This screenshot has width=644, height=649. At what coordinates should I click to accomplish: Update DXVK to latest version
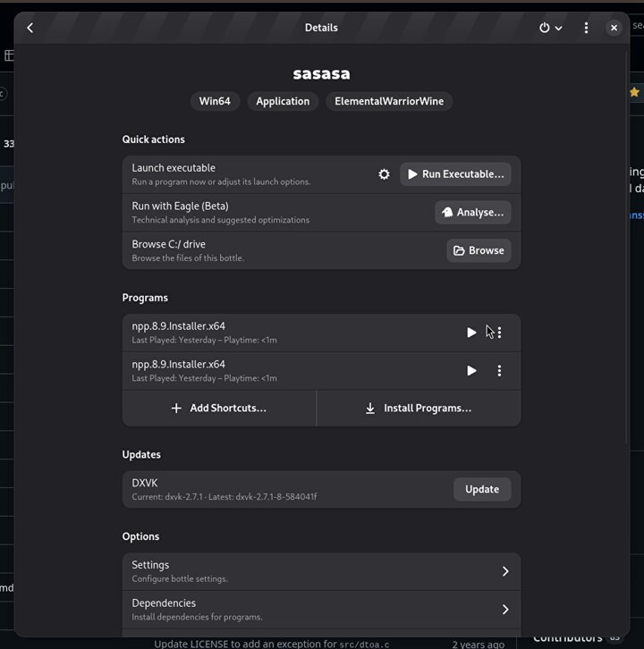click(482, 489)
